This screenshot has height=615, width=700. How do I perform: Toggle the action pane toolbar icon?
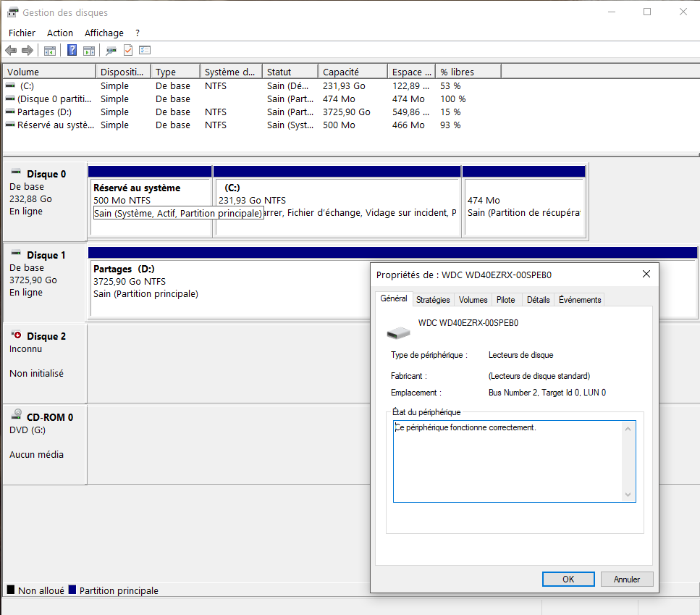pyautogui.click(x=89, y=51)
